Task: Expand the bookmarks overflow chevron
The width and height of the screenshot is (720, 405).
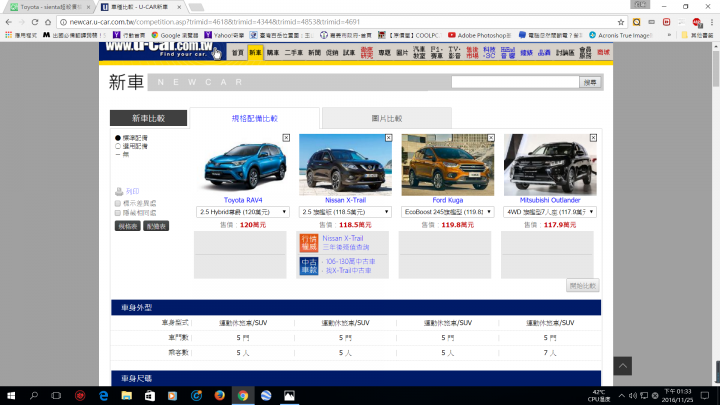Action: (x=669, y=35)
